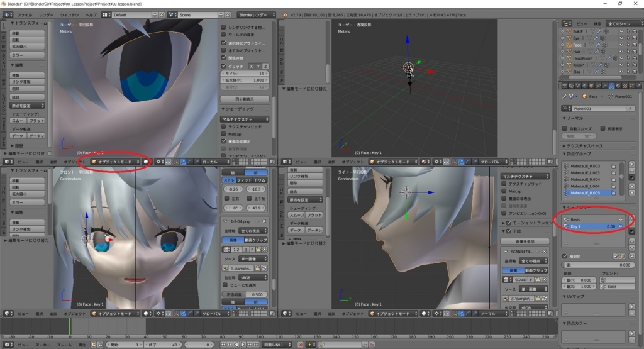
Task: Open the 原点を設定 dropdown in the top-left tool shelf
Action: tap(28, 106)
